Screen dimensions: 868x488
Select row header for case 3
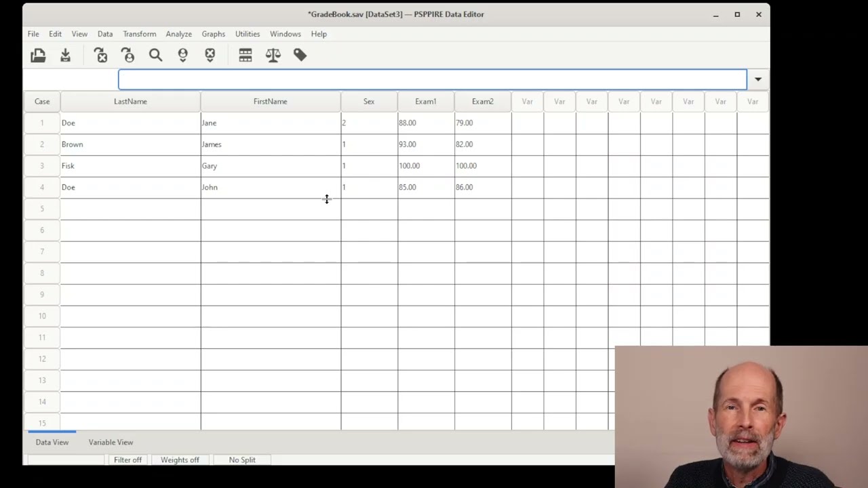pos(42,166)
